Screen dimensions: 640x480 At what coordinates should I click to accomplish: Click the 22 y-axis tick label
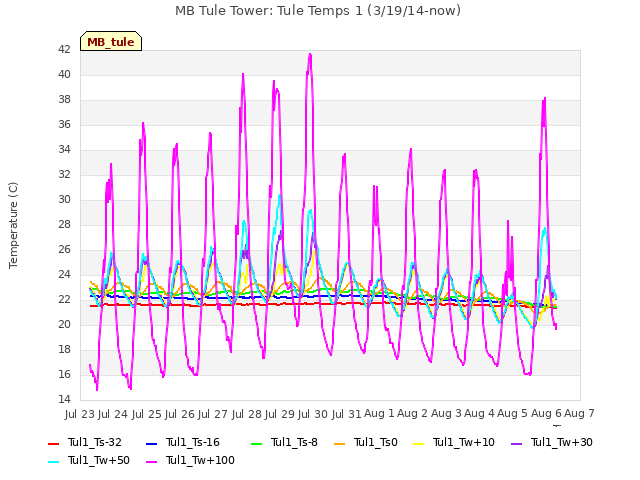[x=64, y=300]
